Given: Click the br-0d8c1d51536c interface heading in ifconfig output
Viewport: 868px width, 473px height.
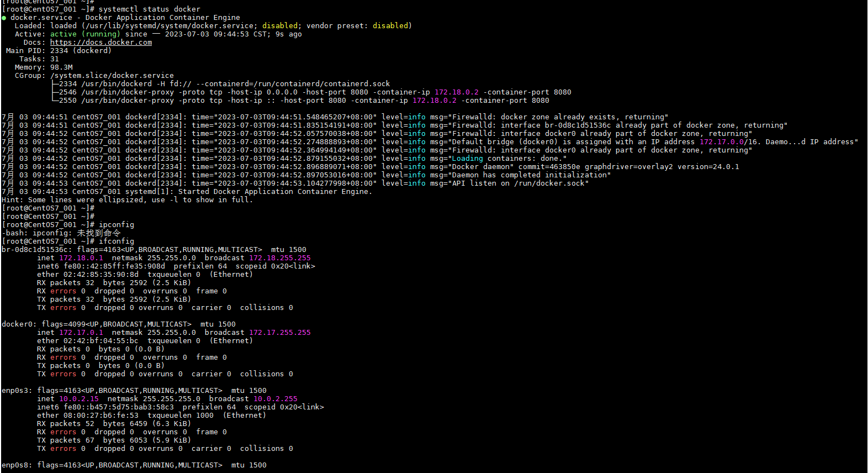Looking at the screenshot, I should pyautogui.click(x=36, y=250).
